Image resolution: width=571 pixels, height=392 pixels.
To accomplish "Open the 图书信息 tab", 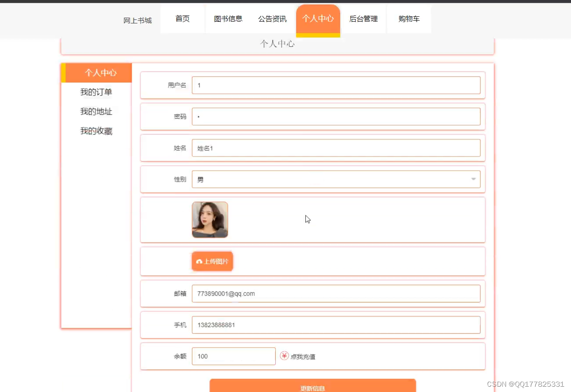I will tap(228, 19).
